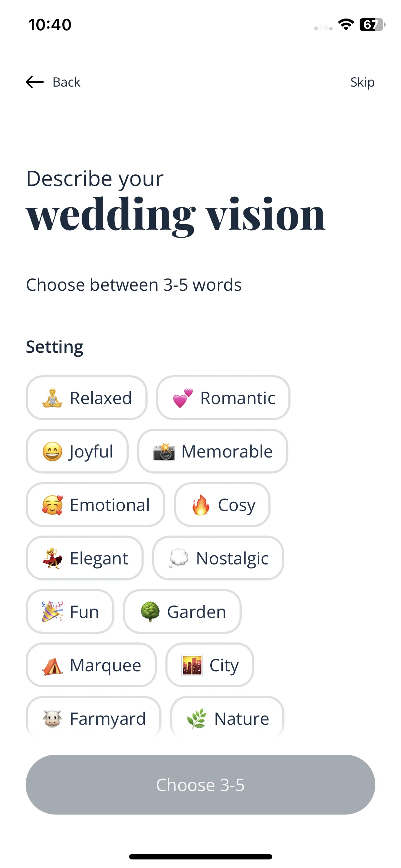Tap the camera emoji on Memorable

pyautogui.click(x=164, y=451)
